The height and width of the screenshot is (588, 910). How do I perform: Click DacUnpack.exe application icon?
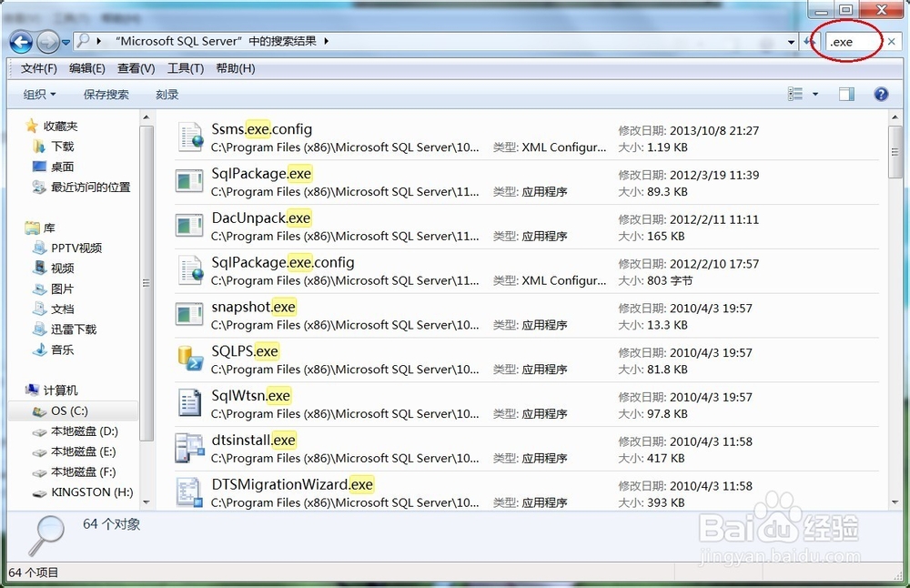click(189, 226)
